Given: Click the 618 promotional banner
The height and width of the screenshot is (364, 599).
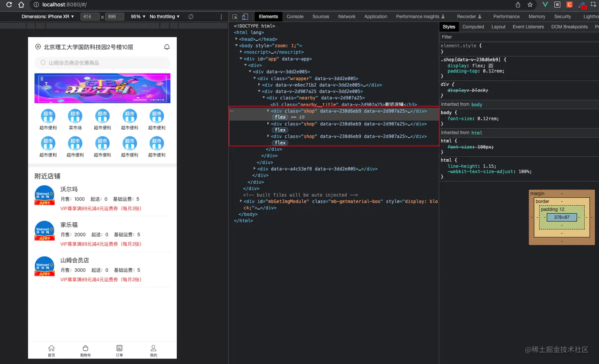Looking at the screenshot, I should click(102, 88).
